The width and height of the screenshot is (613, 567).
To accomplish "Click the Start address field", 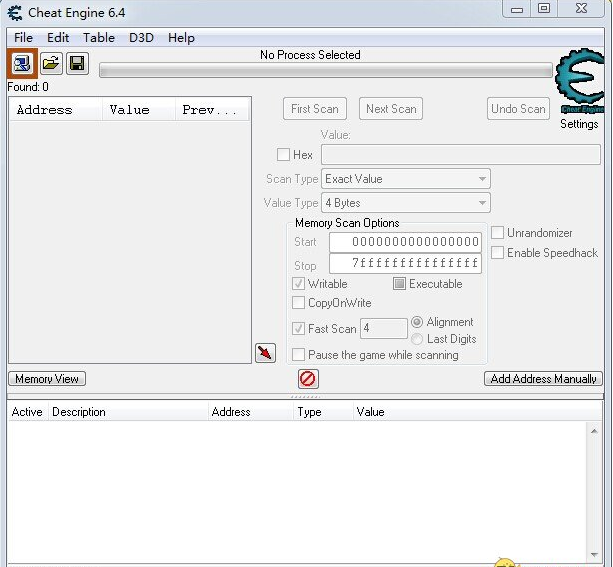I will click(405, 242).
